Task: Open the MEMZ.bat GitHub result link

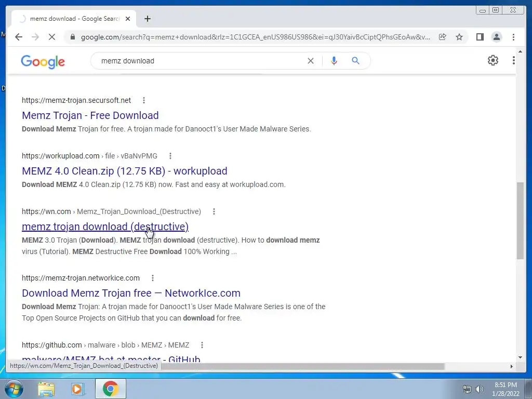Action: (111, 358)
